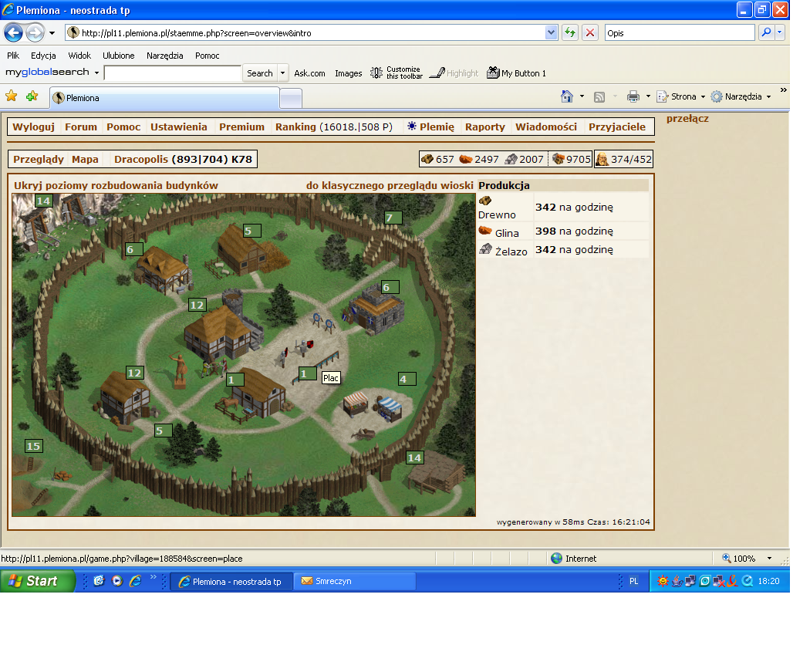Click the Plac rally point level 1 marker
810x672 pixels.
pos(307,373)
